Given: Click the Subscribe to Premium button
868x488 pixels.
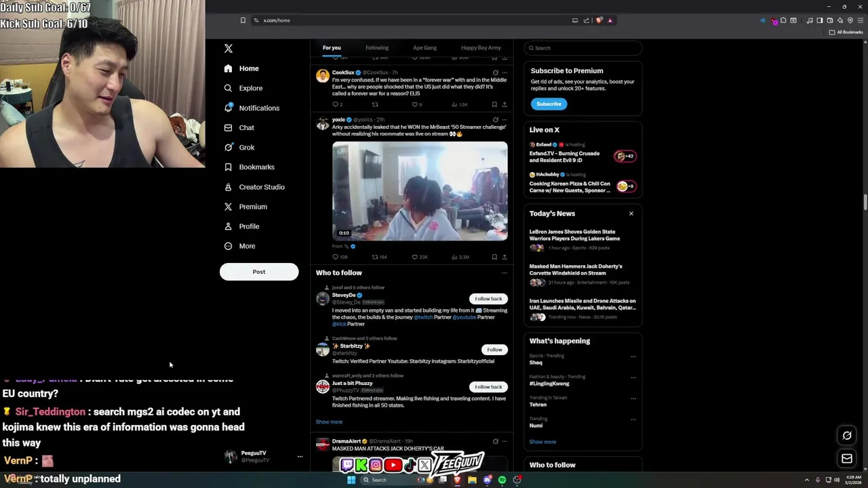Looking at the screenshot, I should pyautogui.click(x=549, y=104).
